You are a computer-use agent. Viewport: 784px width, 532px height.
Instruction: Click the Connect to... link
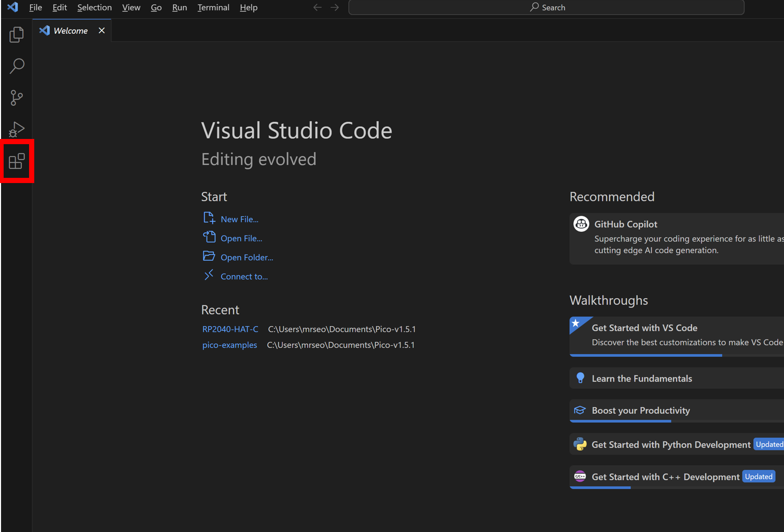(244, 277)
